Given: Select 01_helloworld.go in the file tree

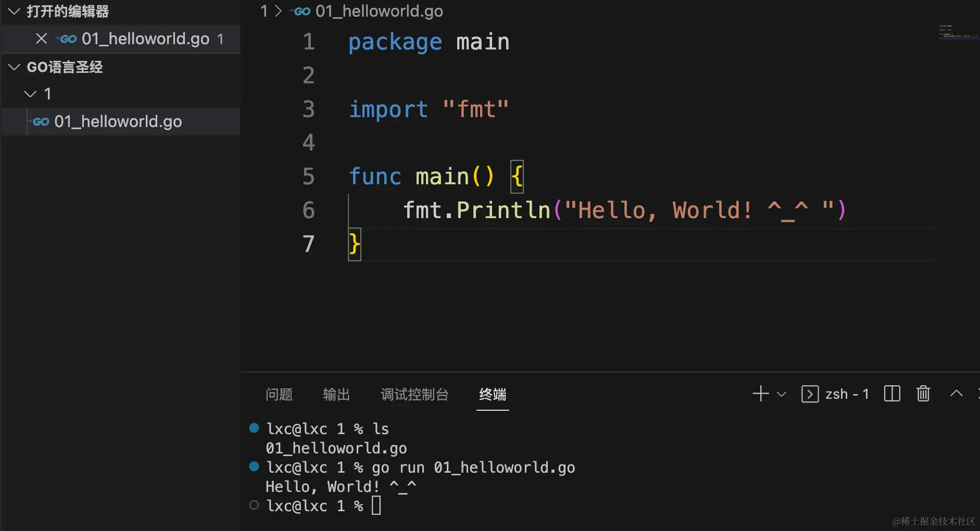Looking at the screenshot, I should (118, 122).
